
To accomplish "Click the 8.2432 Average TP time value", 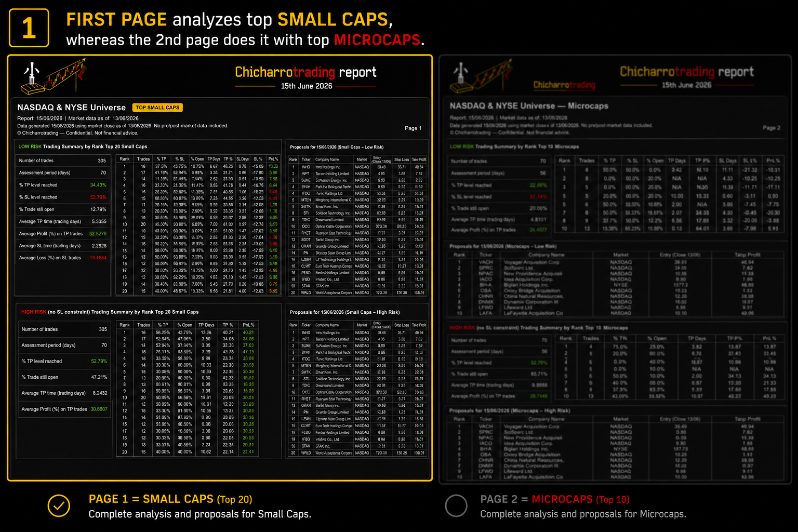I will click(100, 393).
